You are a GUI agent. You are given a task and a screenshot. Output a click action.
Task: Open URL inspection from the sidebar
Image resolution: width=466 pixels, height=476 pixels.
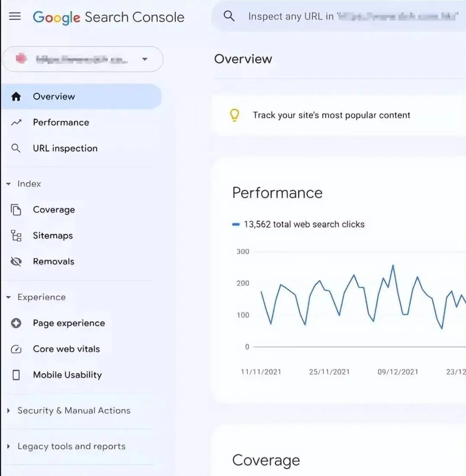coord(65,149)
